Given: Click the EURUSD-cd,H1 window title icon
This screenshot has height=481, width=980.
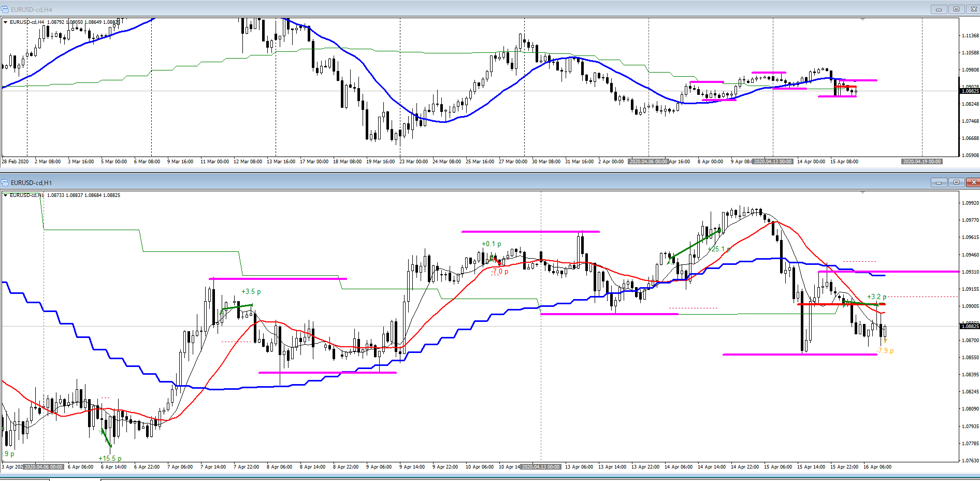Looking at the screenshot, I should [x=5, y=182].
